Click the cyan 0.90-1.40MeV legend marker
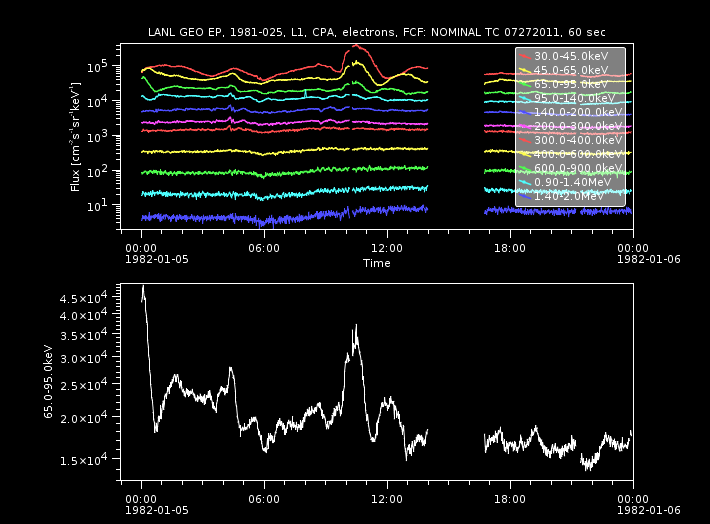 tap(526, 183)
